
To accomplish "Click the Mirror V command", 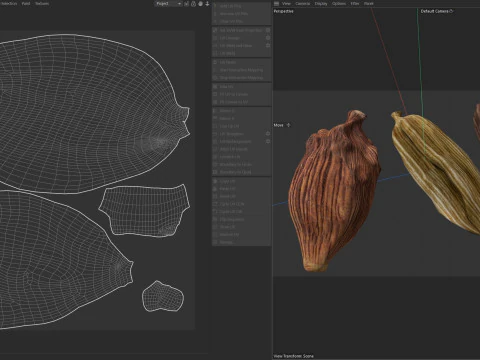I will (241, 118).
